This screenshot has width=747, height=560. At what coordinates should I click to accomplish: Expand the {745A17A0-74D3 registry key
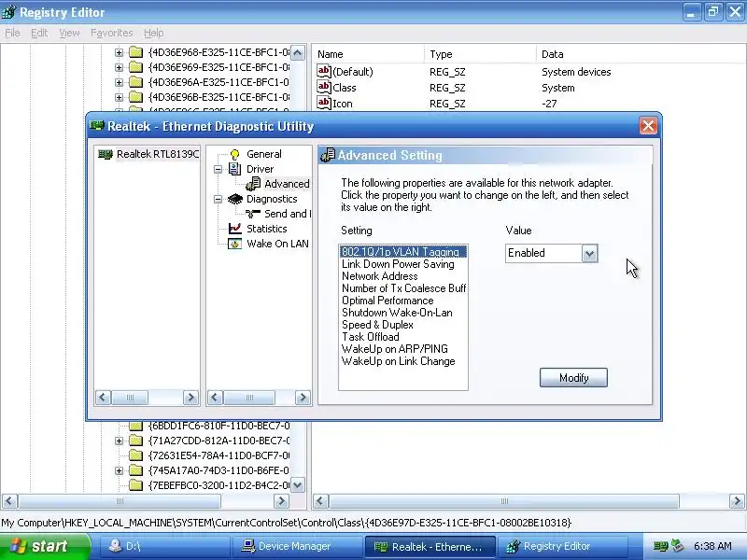120,470
